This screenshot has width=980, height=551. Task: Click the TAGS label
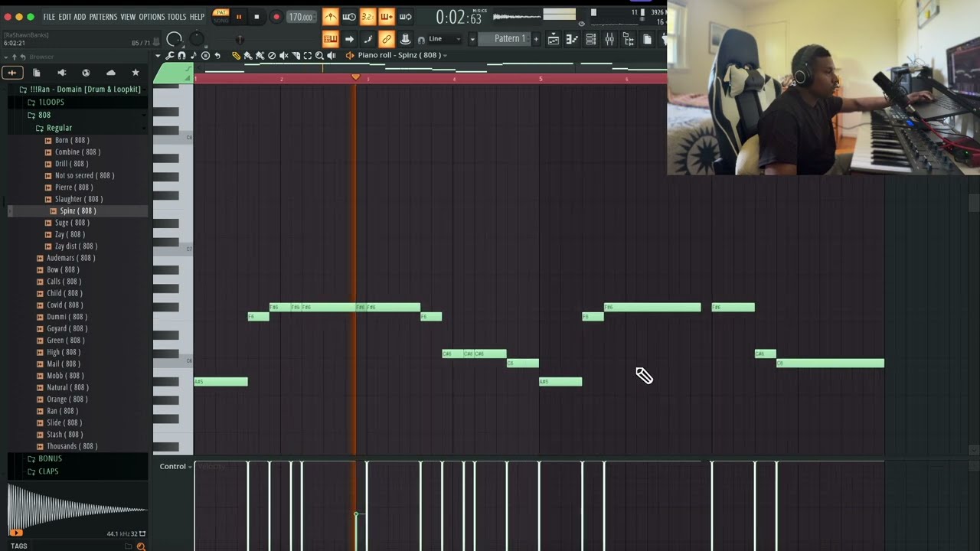point(19,546)
